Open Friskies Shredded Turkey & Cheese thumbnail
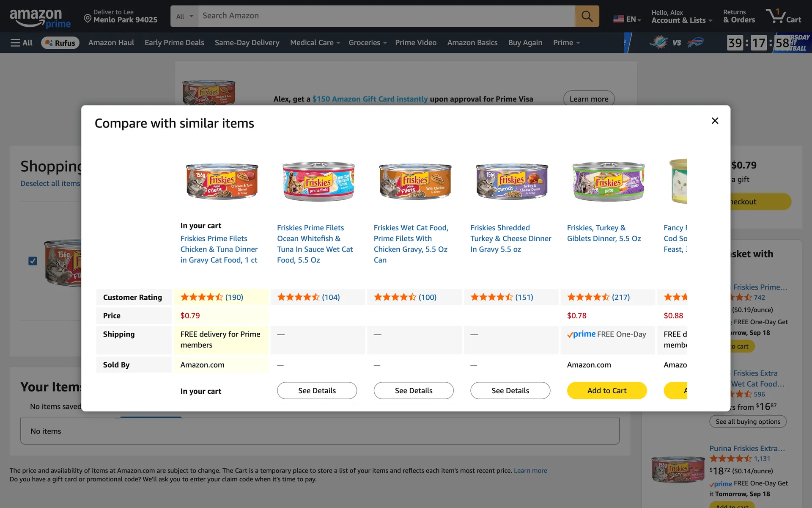 pos(511,181)
